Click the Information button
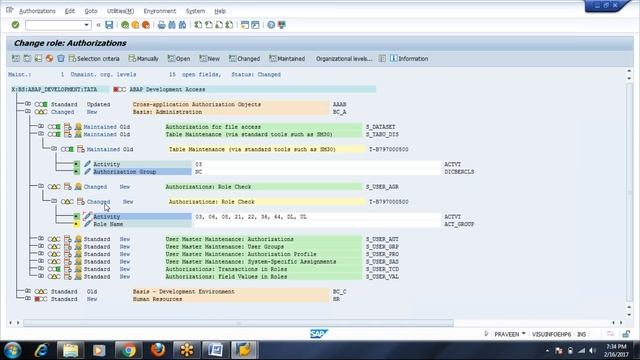The height and width of the screenshot is (360, 640). pos(409,59)
